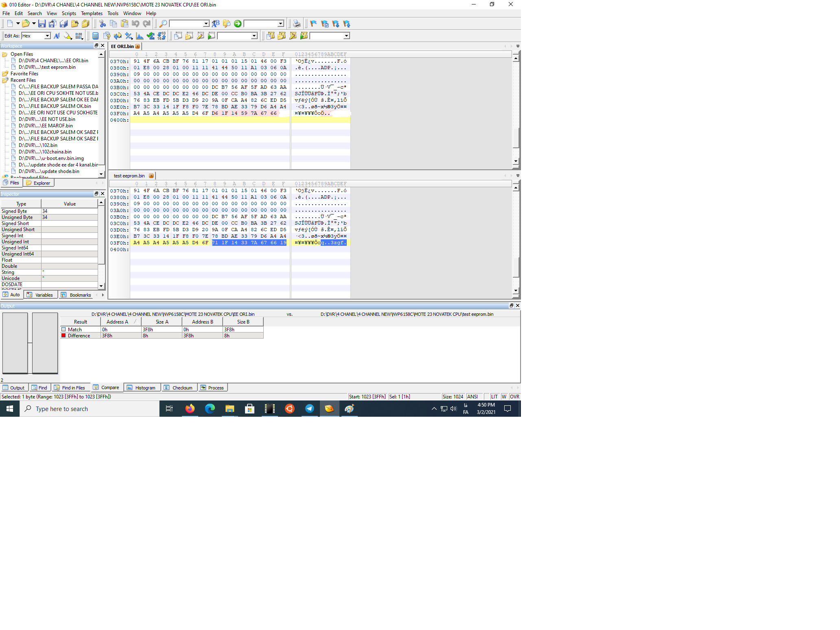Open the Templates menu
840x630 pixels.
(92, 13)
